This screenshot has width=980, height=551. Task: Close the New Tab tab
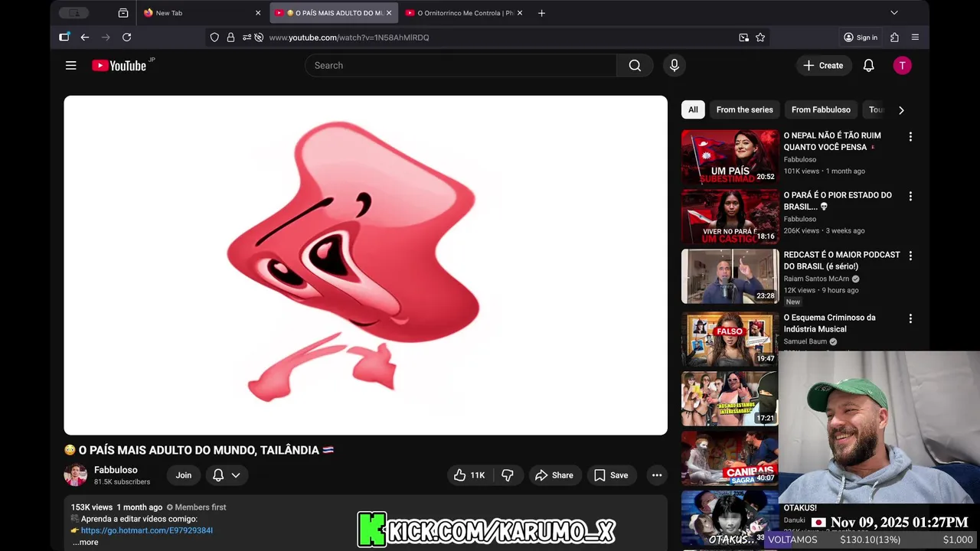click(x=258, y=13)
